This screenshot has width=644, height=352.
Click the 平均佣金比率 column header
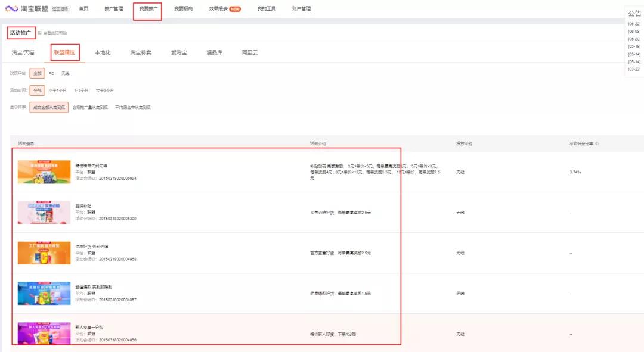click(x=581, y=144)
